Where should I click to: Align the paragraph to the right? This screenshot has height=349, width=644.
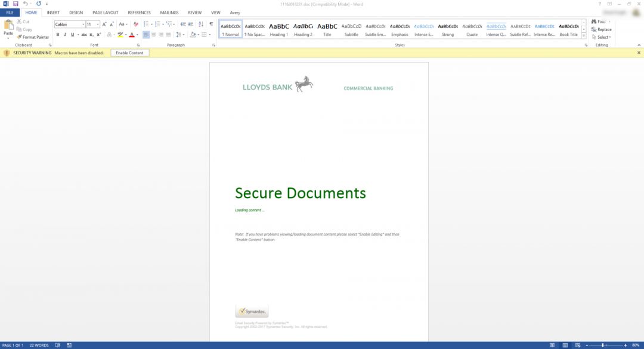pos(161,35)
